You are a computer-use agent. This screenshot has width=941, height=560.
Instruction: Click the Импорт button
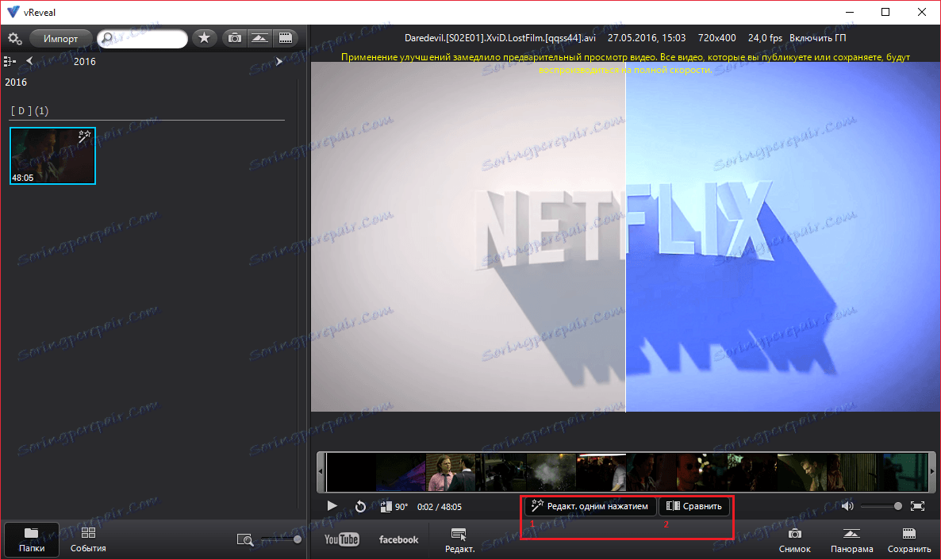pyautogui.click(x=60, y=38)
